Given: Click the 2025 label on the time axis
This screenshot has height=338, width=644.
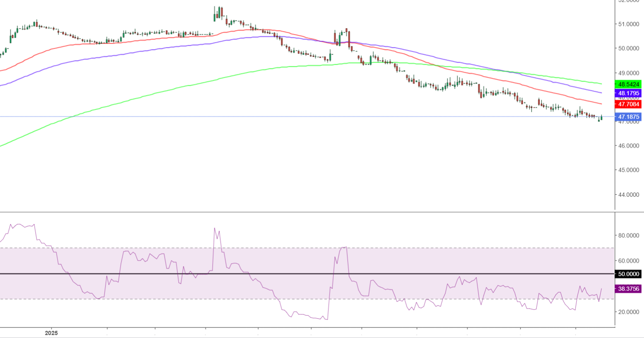Looking at the screenshot, I should pos(51,333).
